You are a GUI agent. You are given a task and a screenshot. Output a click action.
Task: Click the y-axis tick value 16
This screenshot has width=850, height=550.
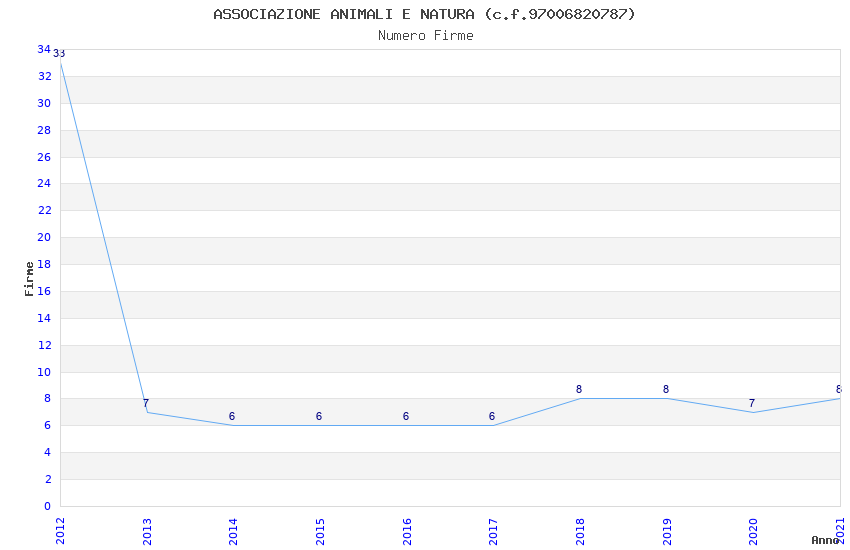pos(44,291)
